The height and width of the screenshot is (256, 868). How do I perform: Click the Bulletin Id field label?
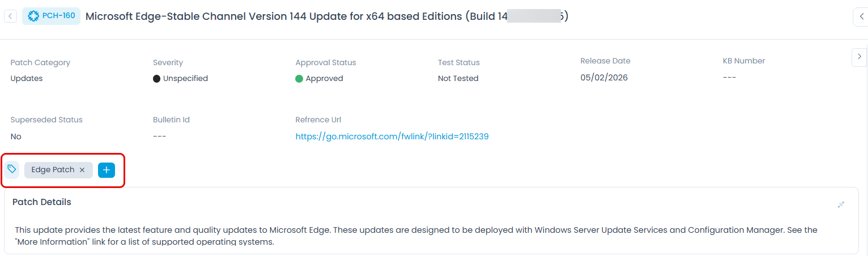(x=171, y=120)
